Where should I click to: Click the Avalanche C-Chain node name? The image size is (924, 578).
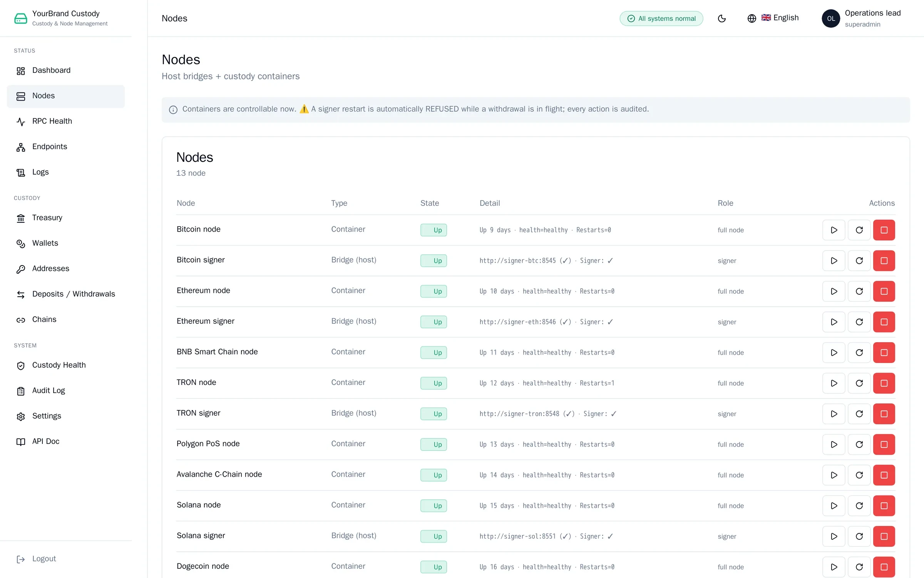(219, 474)
